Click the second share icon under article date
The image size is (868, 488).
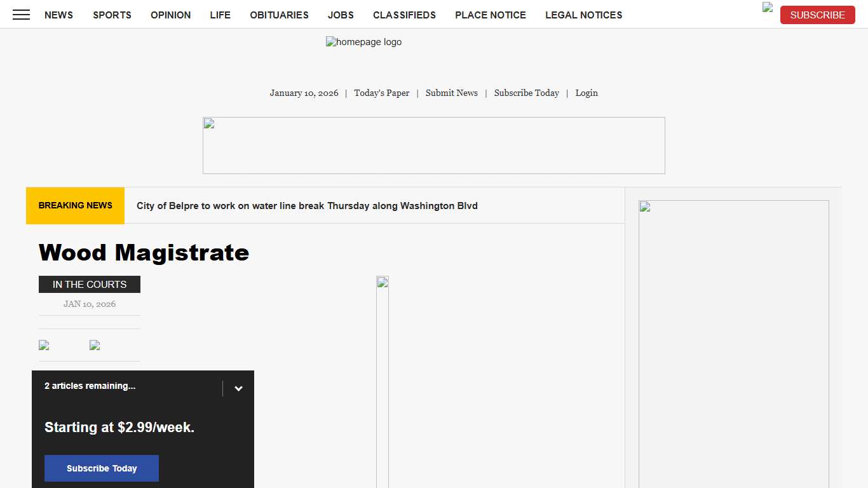coord(95,345)
